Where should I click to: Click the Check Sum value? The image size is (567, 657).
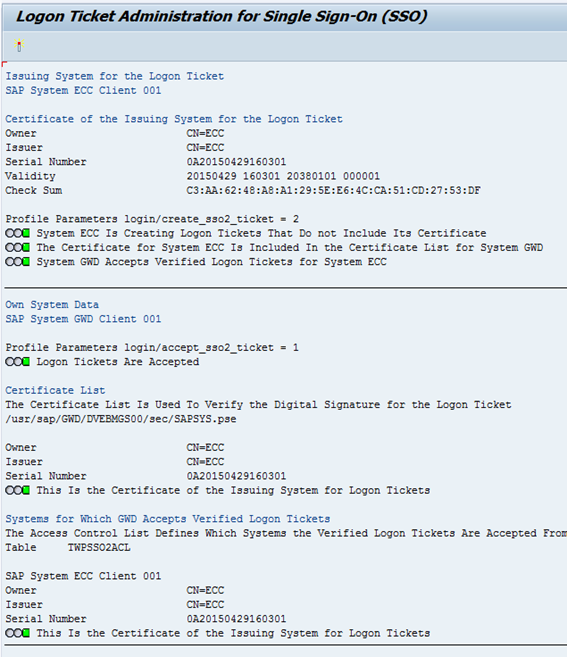tap(334, 191)
